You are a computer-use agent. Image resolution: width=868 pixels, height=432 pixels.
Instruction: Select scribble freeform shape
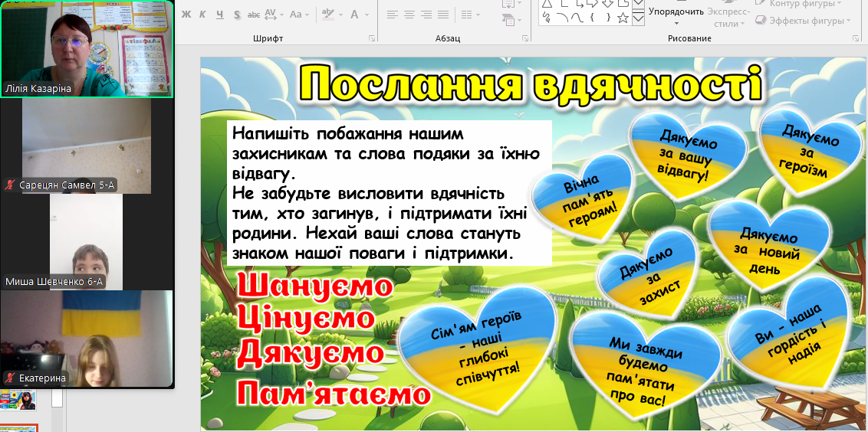[547, 18]
